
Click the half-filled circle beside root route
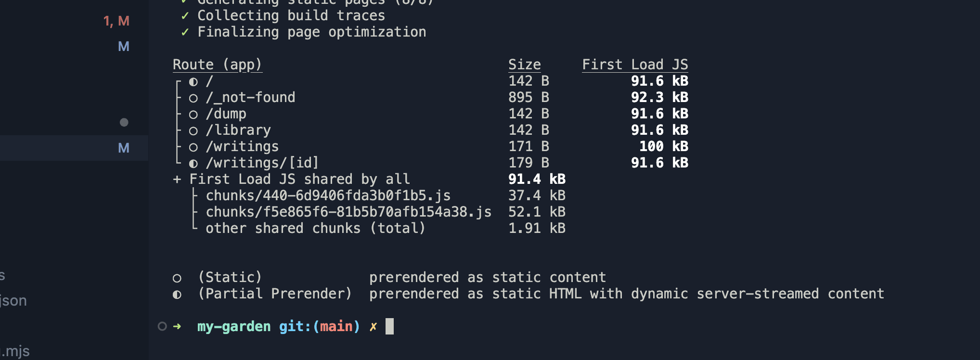(193, 82)
